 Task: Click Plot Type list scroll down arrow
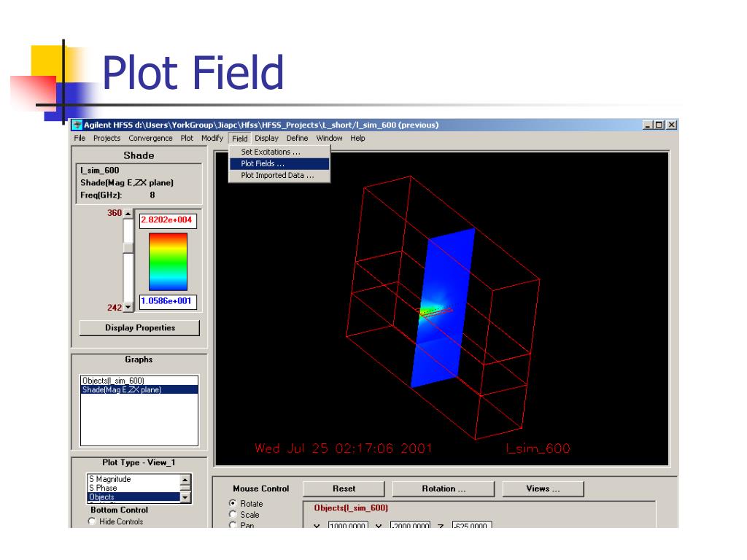click(x=186, y=497)
